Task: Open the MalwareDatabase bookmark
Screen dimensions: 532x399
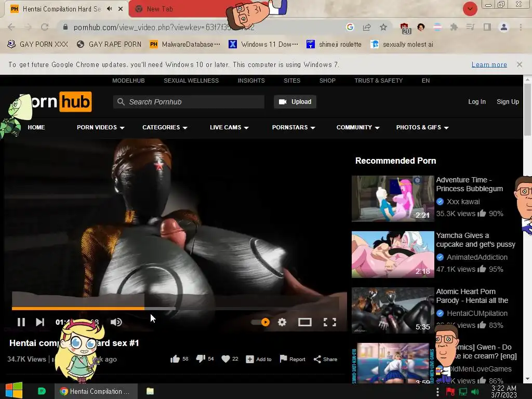Action: [x=185, y=44]
